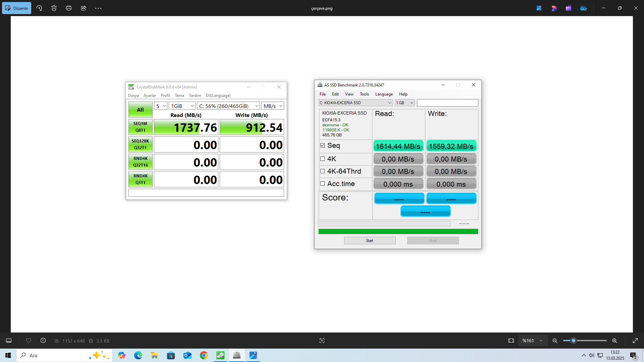Open the View menu in AS SSD

(349, 94)
